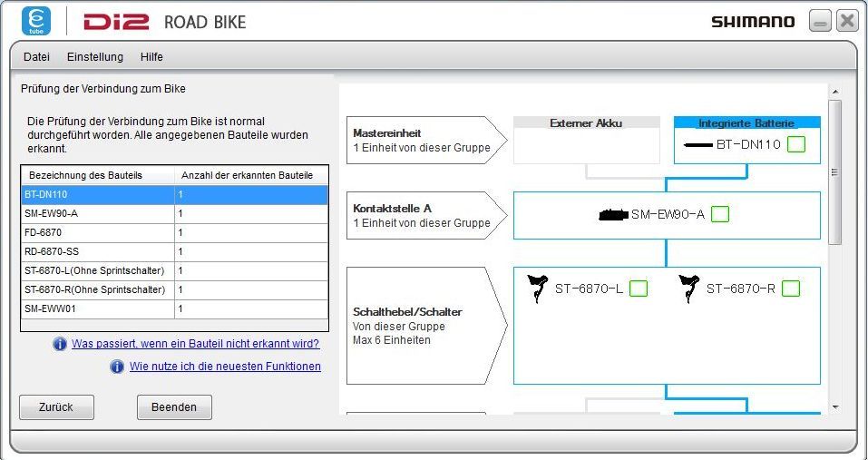Click the scroll up arrow of diagram

[835, 92]
